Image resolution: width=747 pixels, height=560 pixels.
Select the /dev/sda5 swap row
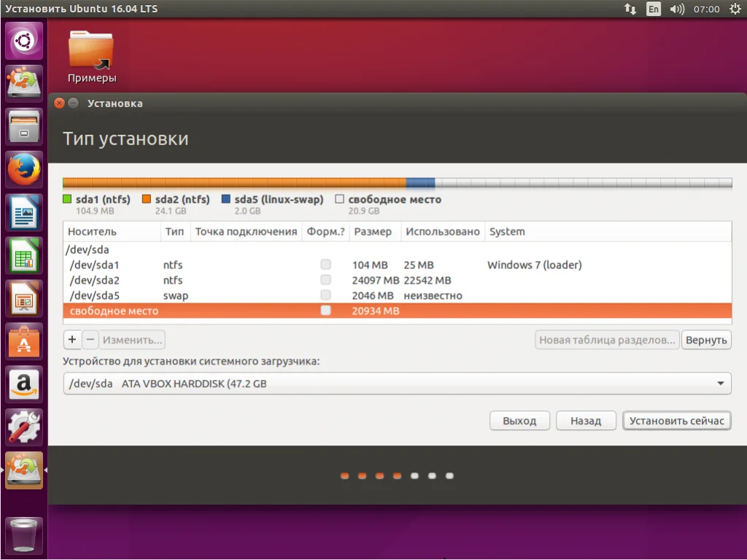tap(398, 295)
